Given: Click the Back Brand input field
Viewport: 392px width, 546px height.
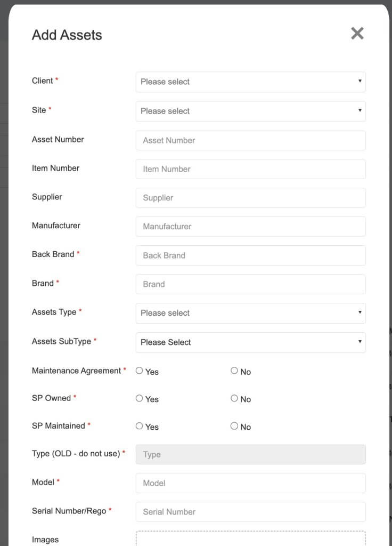Looking at the screenshot, I should point(250,255).
